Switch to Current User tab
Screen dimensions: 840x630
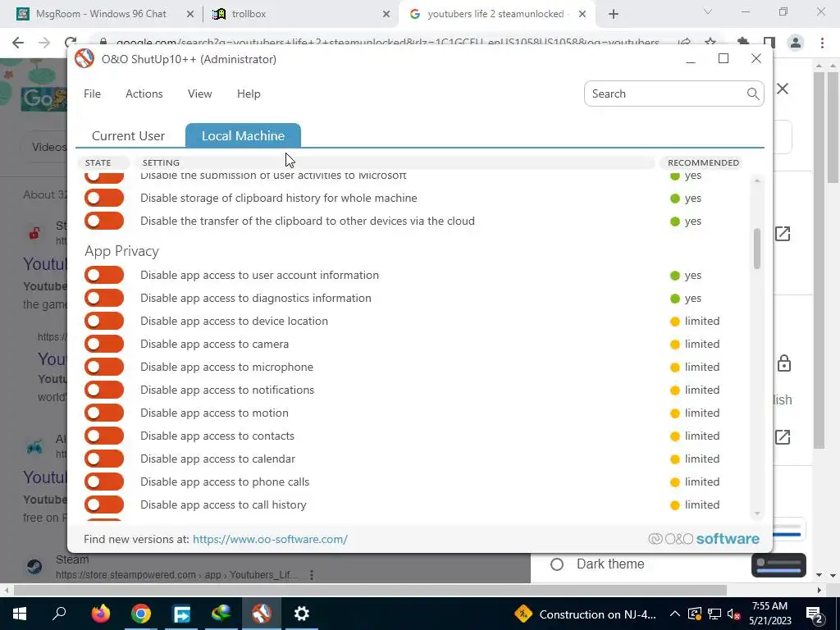click(129, 135)
